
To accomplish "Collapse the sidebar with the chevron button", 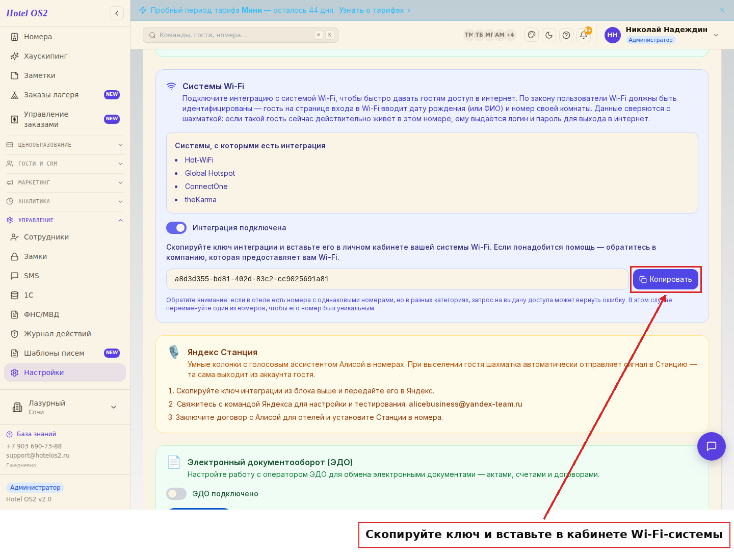I will 117,13.
